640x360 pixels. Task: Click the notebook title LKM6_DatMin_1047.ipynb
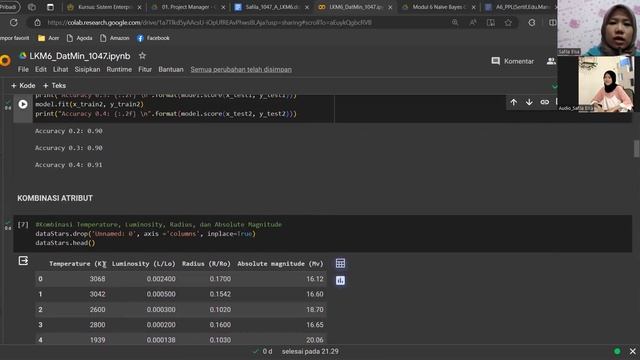click(x=80, y=56)
